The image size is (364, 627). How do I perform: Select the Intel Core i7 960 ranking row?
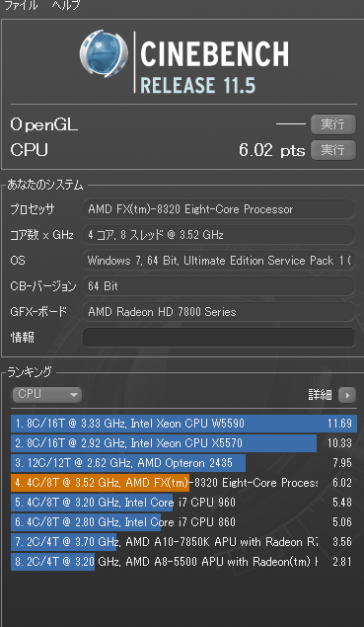coord(183,503)
